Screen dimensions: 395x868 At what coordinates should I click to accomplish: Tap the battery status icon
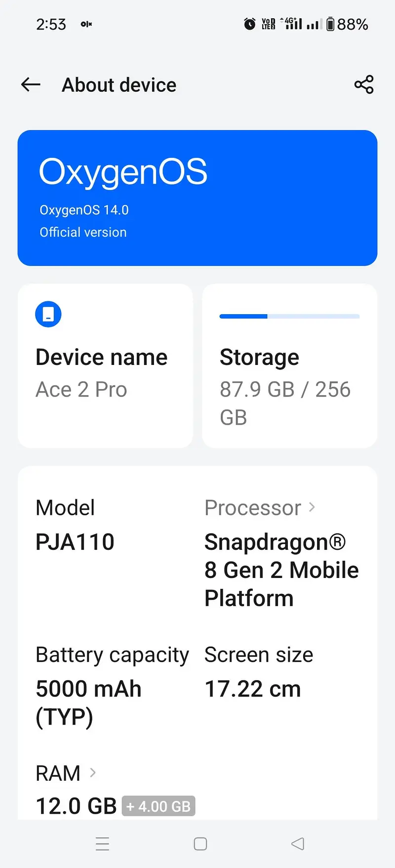pyautogui.click(x=330, y=24)
